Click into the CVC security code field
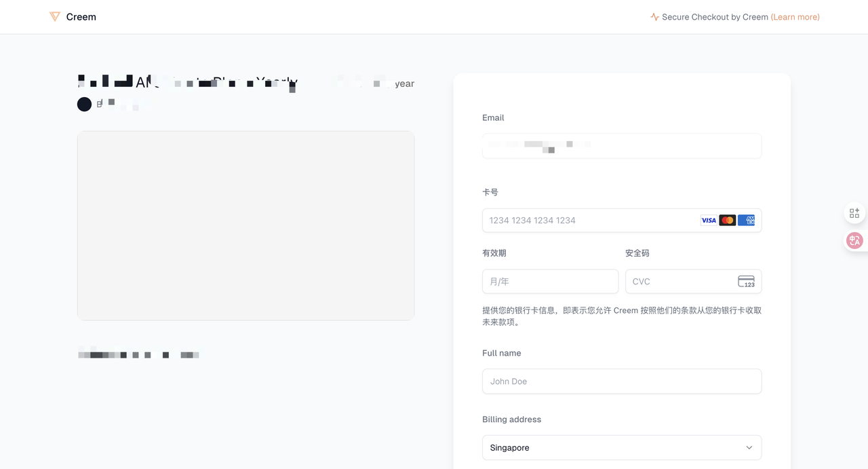 (x=678, y=281)
